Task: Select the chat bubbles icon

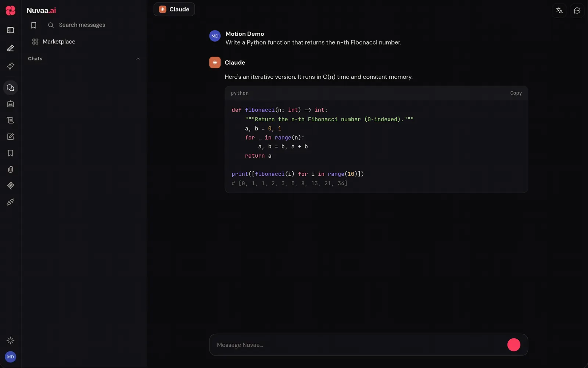Action: [x=11, y=88]
